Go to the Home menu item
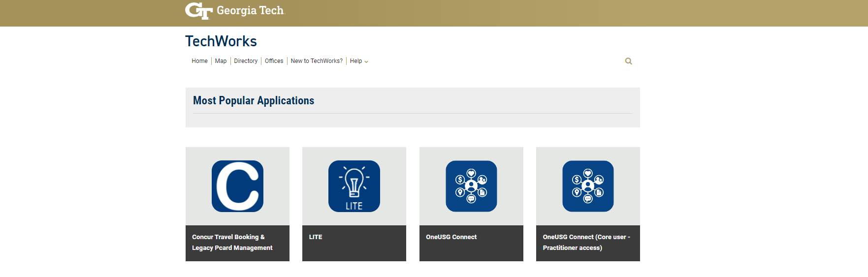 199,61
